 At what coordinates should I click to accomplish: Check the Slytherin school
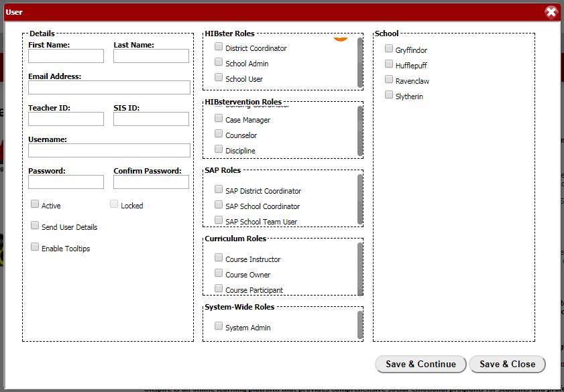[x=388, y=94]
